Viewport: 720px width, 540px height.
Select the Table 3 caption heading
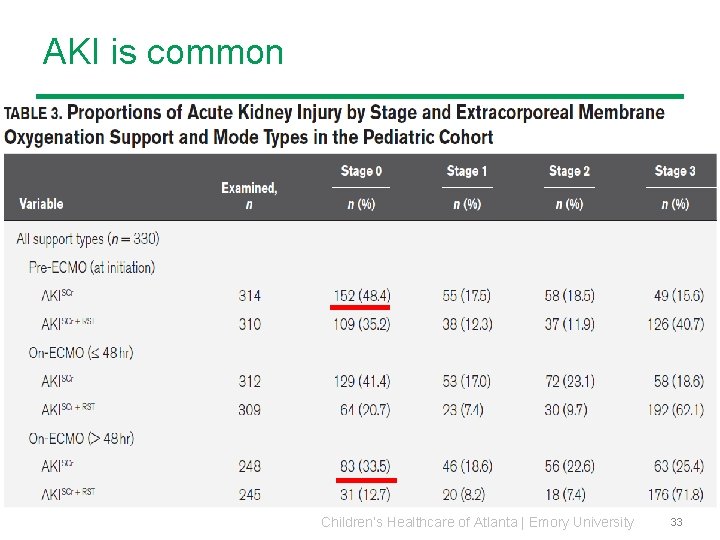[334, 124]
